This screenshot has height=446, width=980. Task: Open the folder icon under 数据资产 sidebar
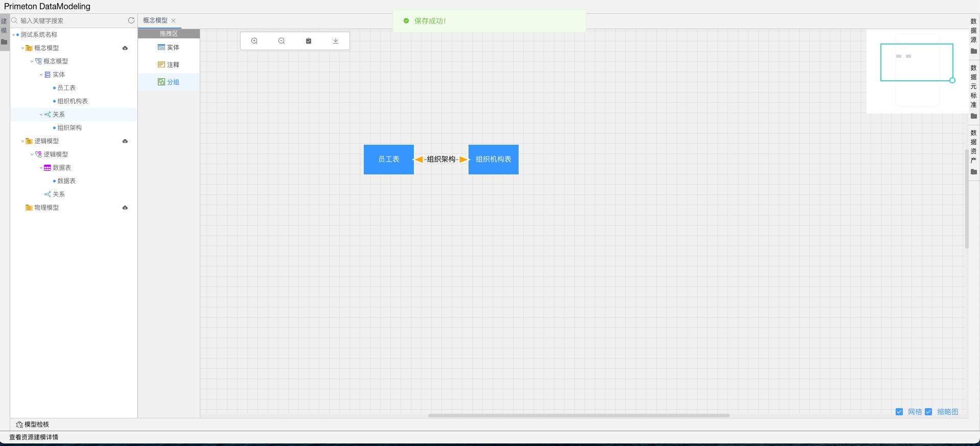click(x=974, y=172)
